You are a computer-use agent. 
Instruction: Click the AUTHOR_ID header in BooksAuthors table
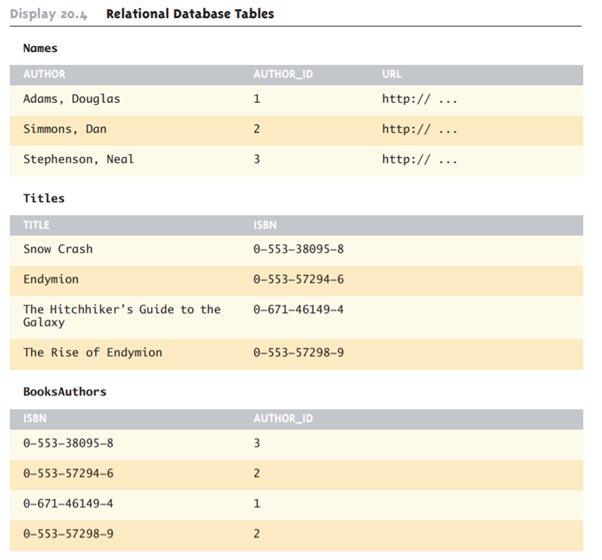pos(284,418)
